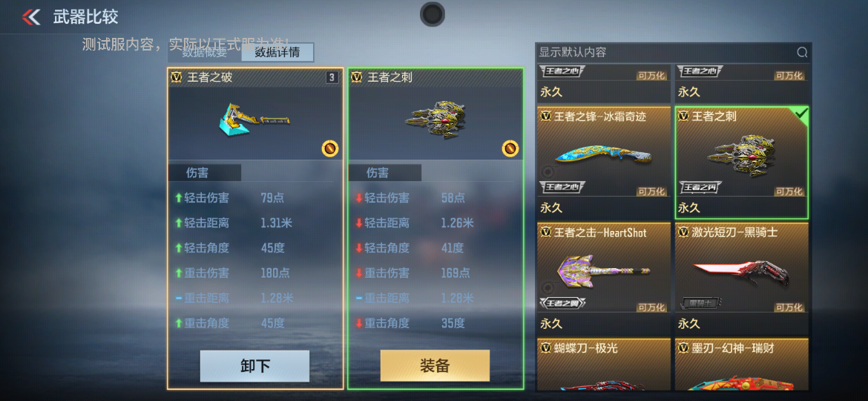Click the V badge beside 王者之破 title
The image size is (868, 401).
point(177,77)
